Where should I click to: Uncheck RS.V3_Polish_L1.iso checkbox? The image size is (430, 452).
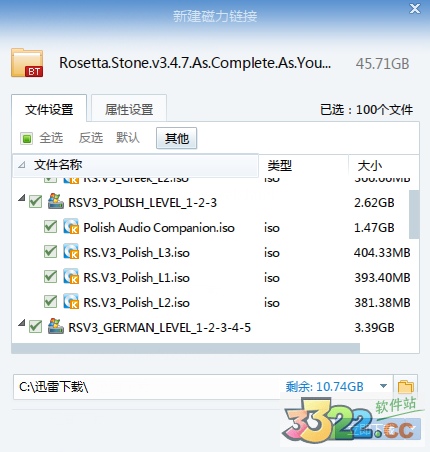[x=50, y=277]
